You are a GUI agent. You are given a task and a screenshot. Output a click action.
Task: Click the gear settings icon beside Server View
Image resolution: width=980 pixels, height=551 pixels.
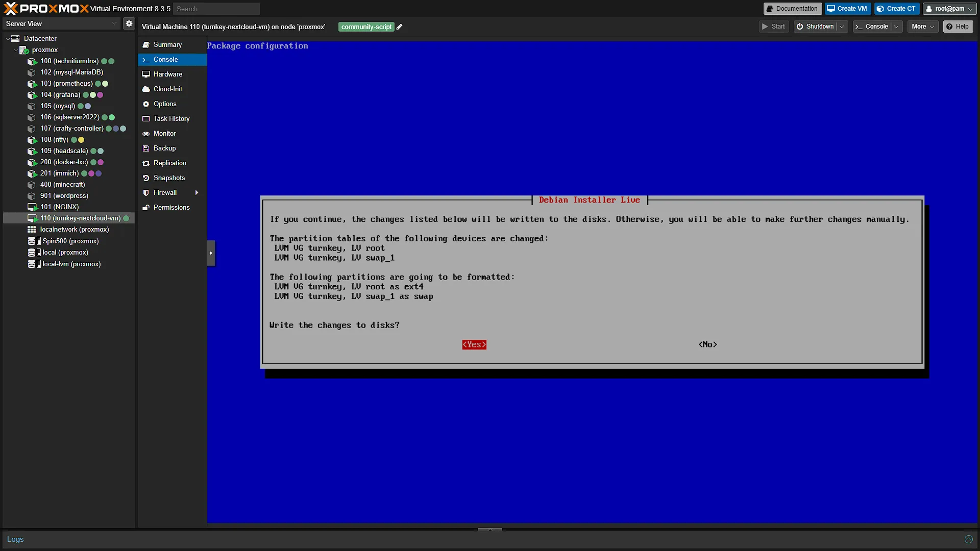[x=129, y=23]
